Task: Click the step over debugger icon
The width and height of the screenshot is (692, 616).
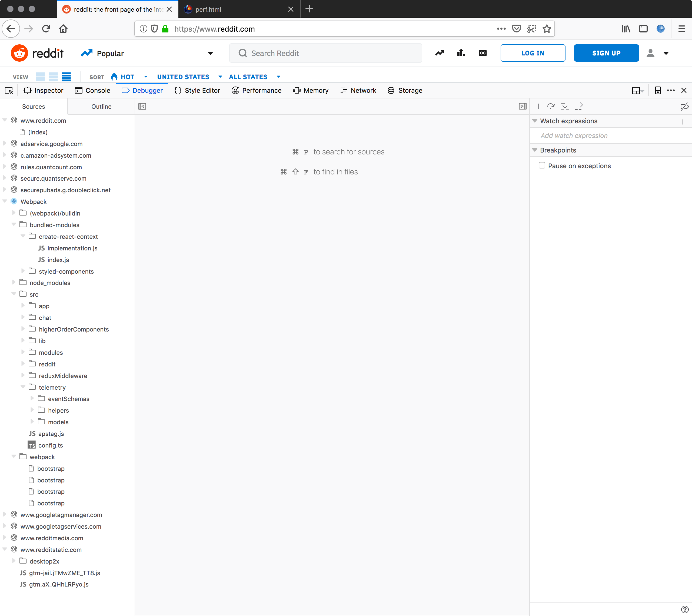Action: tap(551, 106)
